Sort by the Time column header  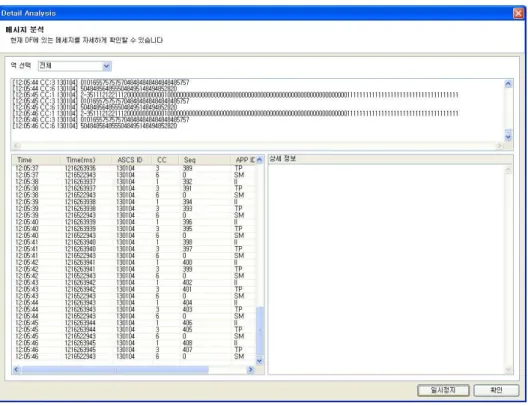point(36,160)
